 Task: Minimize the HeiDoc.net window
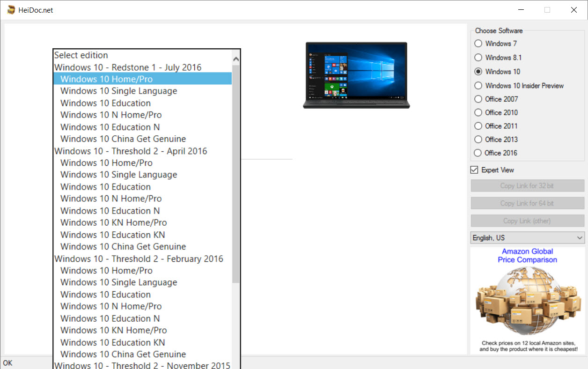(x=521, y=10)
